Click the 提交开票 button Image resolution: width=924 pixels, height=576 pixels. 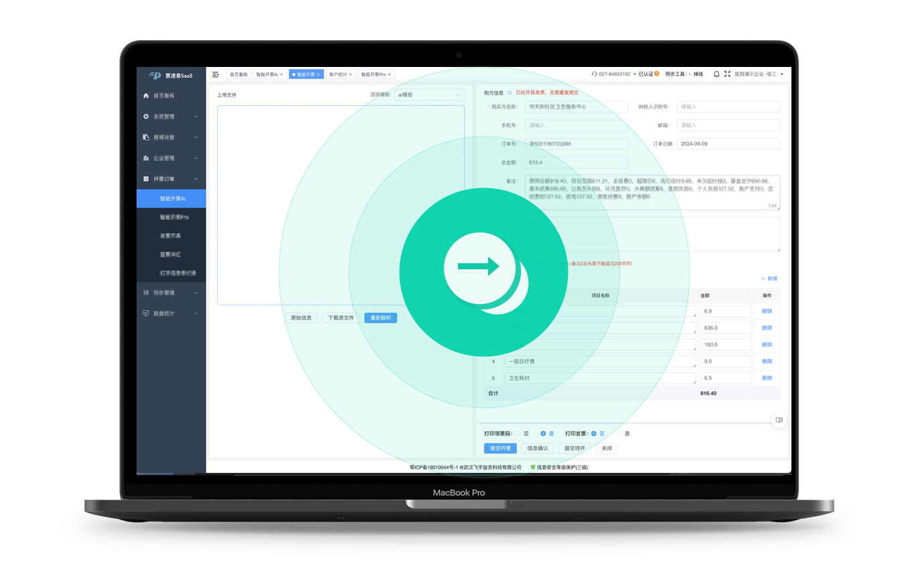pyautogui.click(x=500, y=448)
